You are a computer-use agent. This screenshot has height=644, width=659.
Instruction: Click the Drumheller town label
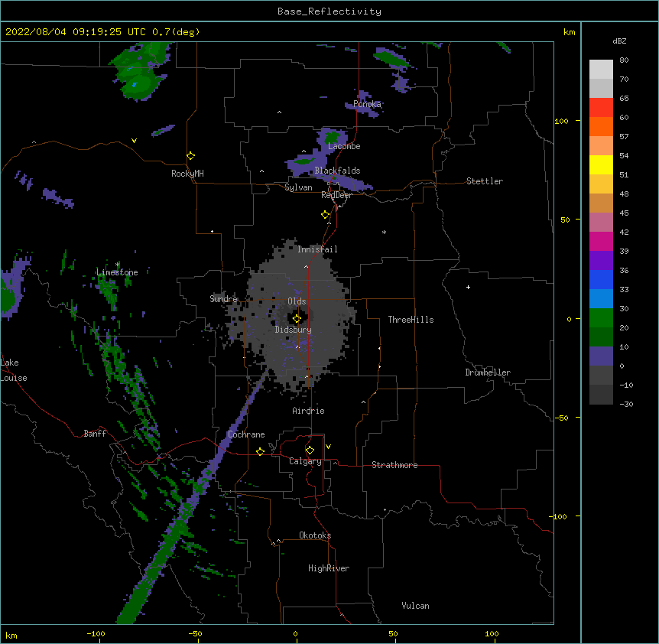tap(488, 372)
